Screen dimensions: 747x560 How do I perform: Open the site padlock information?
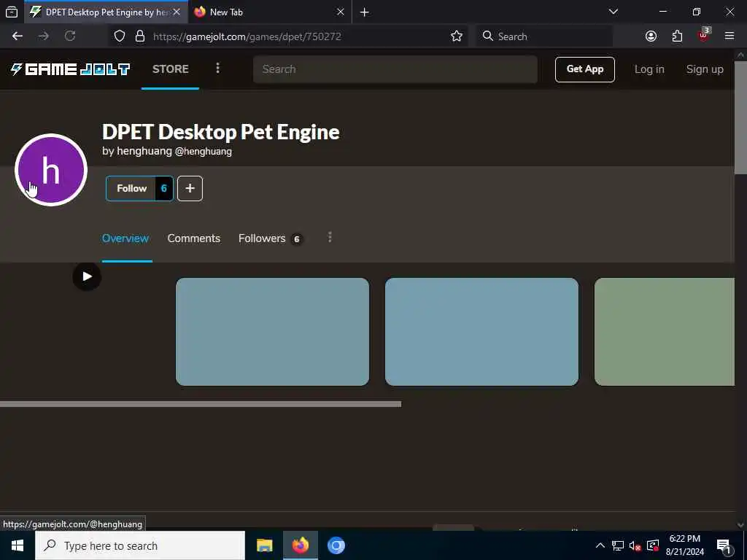tap(139, 36)
